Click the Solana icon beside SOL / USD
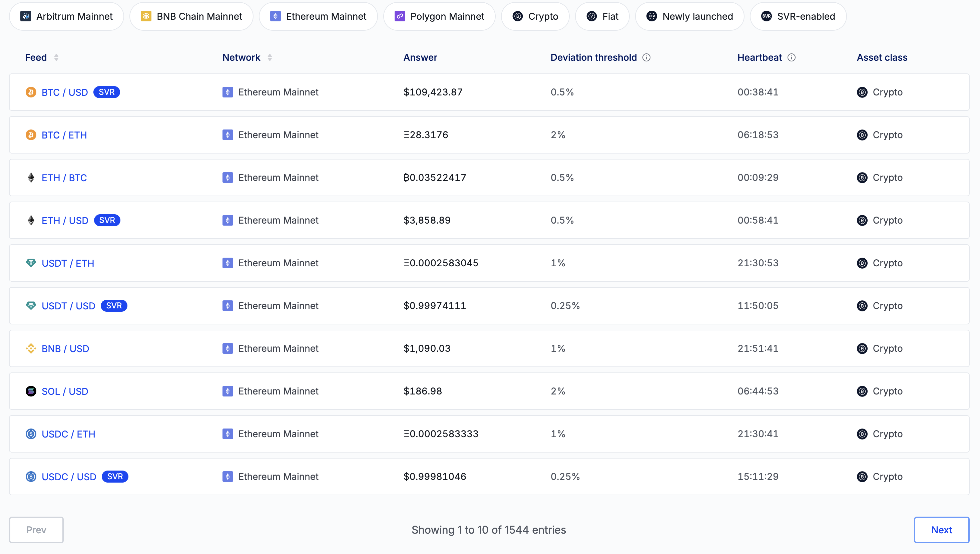980x554 pixels. (x=31, y=391)
